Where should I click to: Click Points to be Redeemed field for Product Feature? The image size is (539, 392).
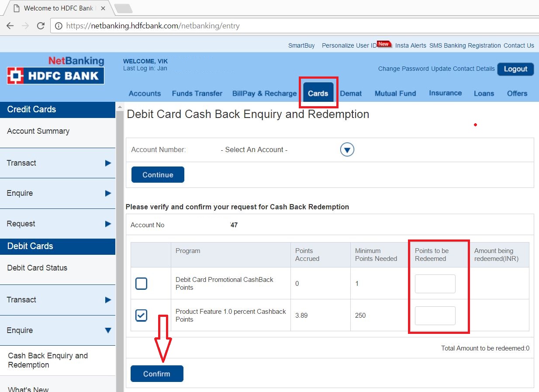(435, 316)
